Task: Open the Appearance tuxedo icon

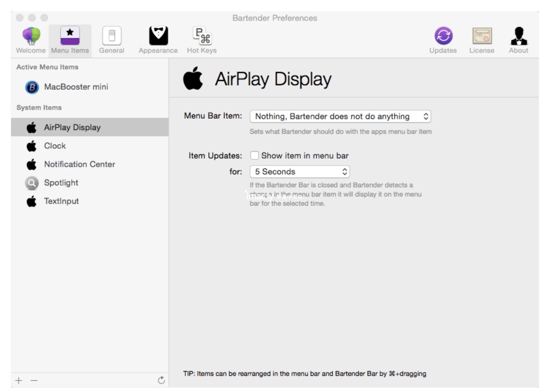Action: click(158, 36)
